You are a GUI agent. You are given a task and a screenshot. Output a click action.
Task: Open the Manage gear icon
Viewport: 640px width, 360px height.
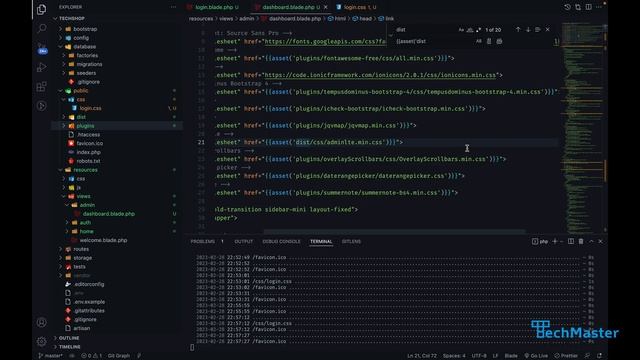coord(42,341)
